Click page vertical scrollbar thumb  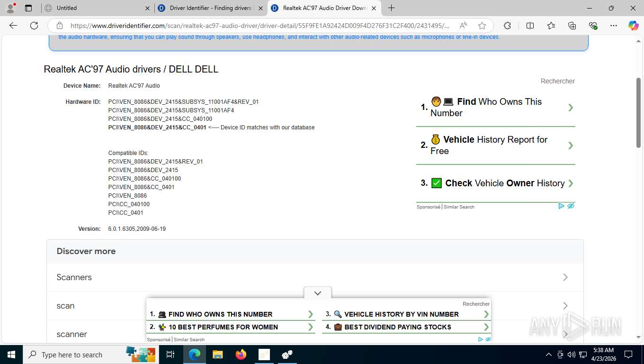pyautogui.click(x=638, y=112)
